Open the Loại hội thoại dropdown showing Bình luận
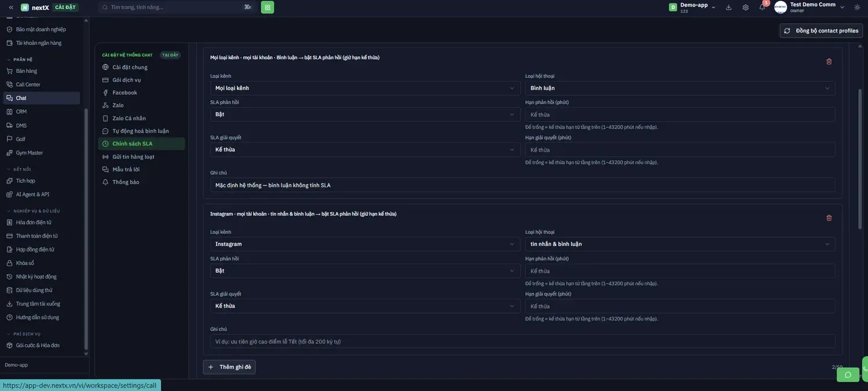This screenshot has width=868, height=391. tap(680, 88)
